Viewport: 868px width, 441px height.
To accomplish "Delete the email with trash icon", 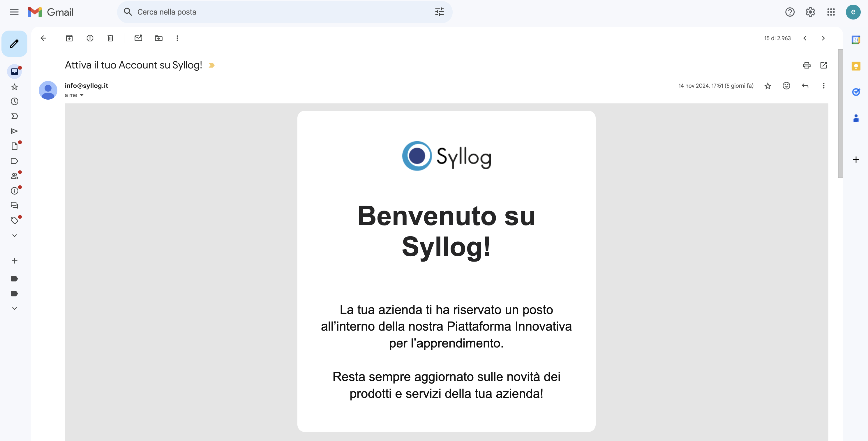I will [x=110, y=38].
